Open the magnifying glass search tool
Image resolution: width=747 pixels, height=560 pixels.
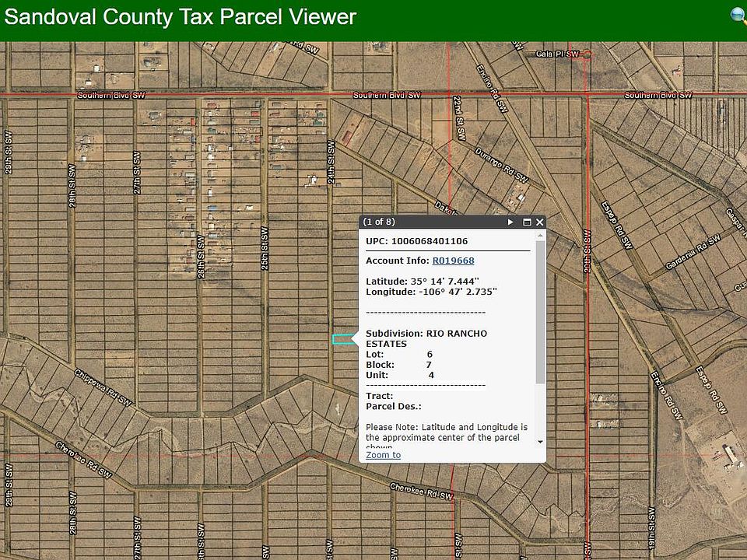coord(738,16)
